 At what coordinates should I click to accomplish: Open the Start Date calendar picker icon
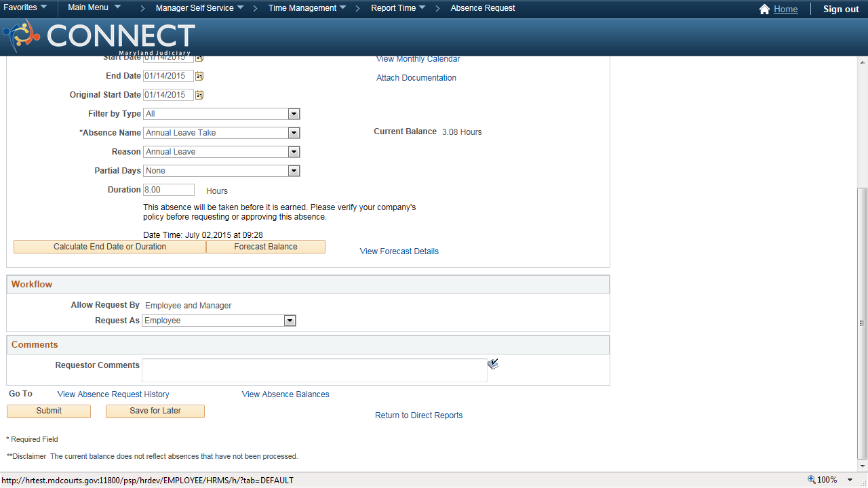pos(199,58)
